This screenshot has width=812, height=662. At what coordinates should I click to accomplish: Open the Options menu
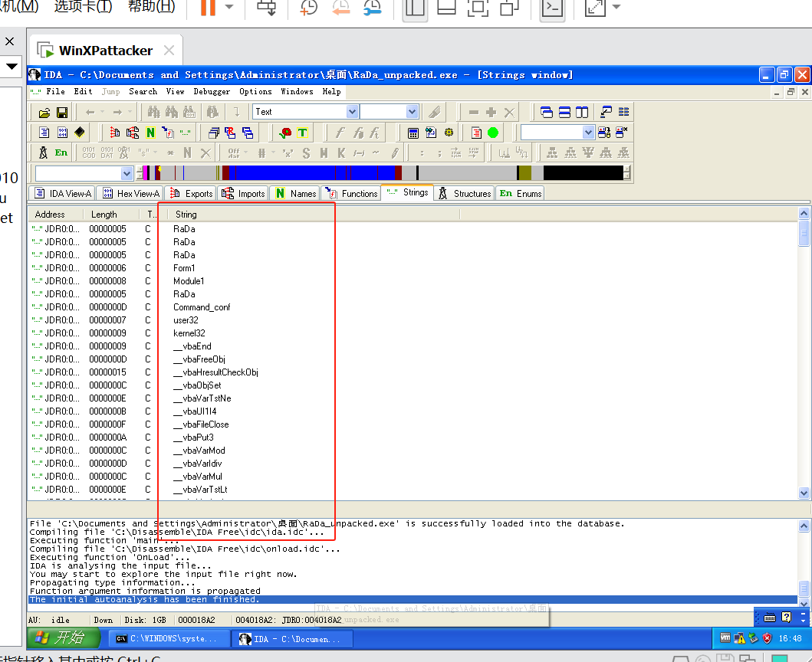[255, 92]
